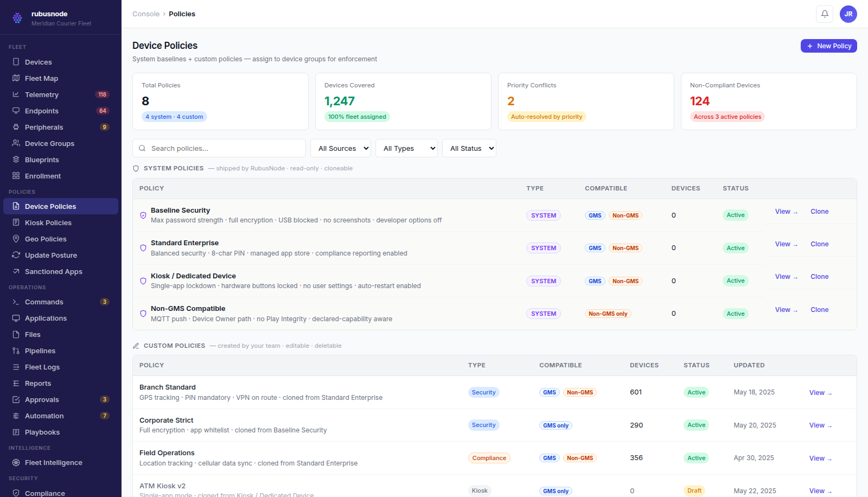Select Commands menu item
The height and width of the screenshot is (497, 868).
pos(61,302)
